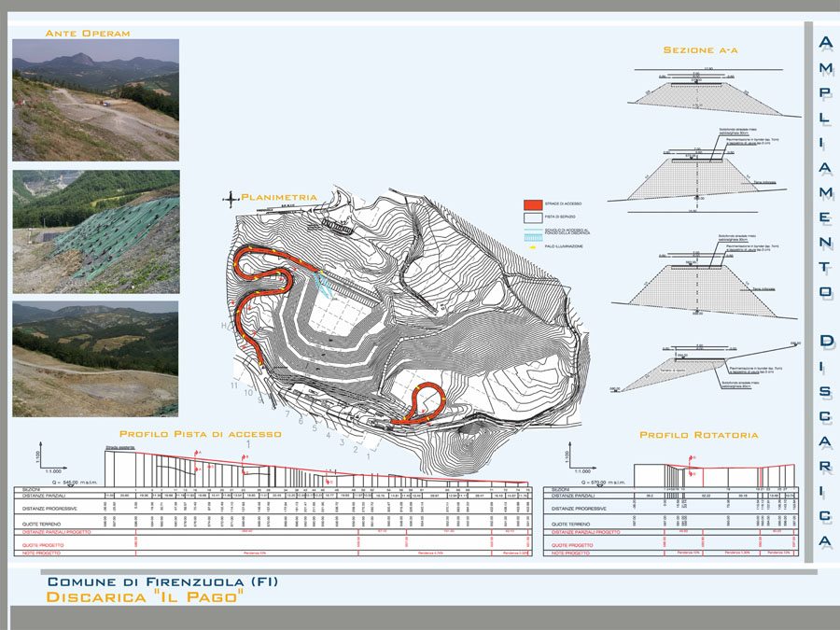Click the north compass icon beside Planimetria
This screenshot has height=630, width=840.
(231, 198)
